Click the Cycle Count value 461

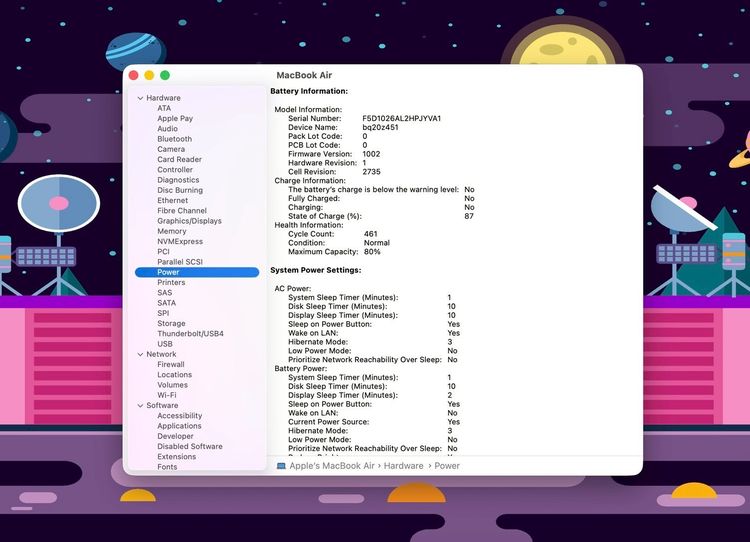click(371, 234)
